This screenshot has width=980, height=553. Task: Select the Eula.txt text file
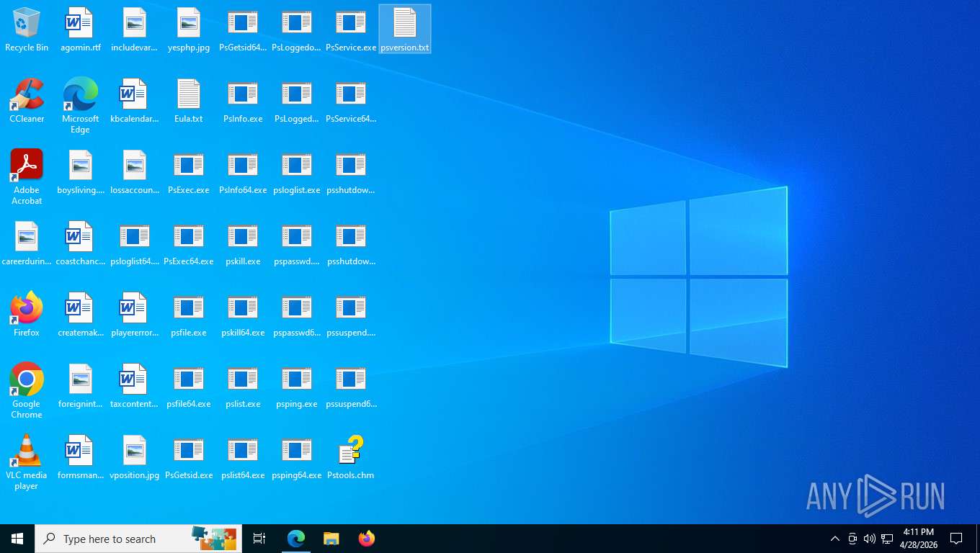point(188,101)
